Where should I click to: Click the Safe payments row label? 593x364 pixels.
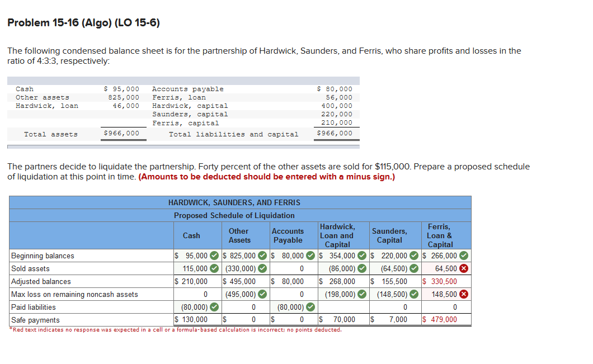[35, 320]
